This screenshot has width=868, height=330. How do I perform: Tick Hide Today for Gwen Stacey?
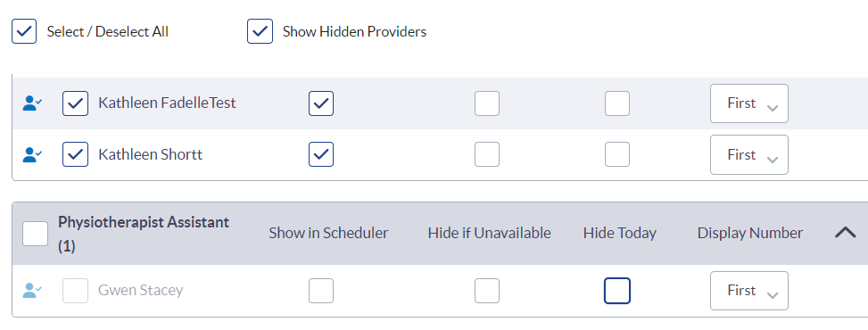617,291
